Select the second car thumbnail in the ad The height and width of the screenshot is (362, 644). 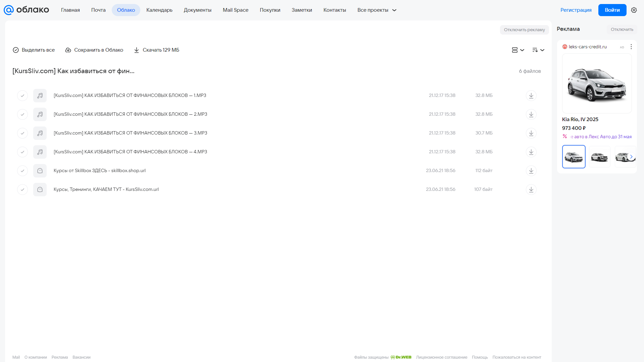click(x=599, y=157)
